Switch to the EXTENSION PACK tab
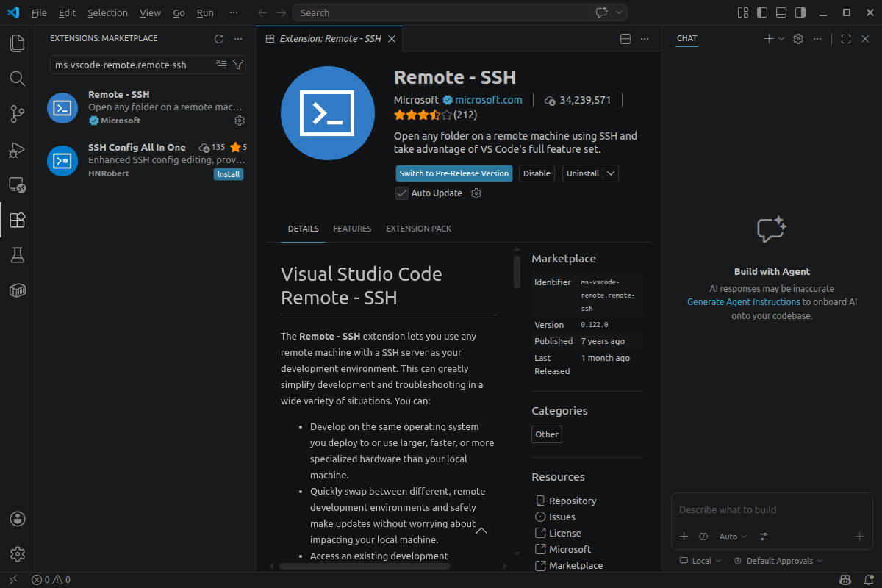Viewport: 882px width, 588px height. tap(419, 229)
